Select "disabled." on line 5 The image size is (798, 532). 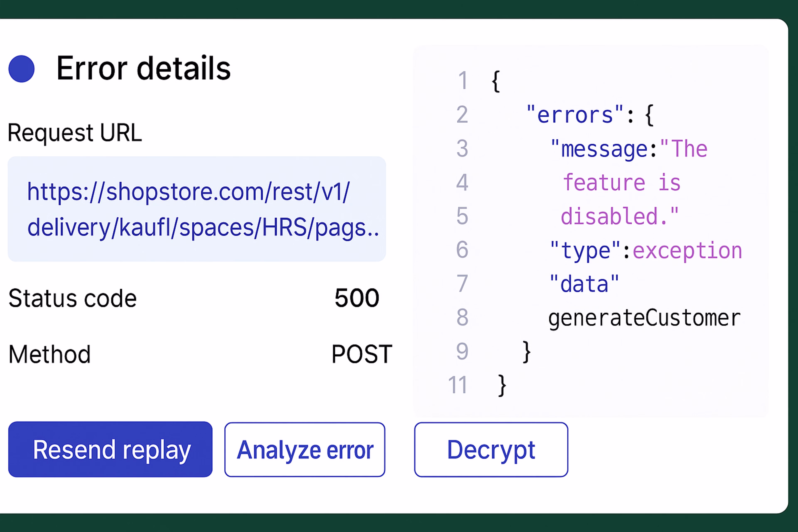(619, 217)
